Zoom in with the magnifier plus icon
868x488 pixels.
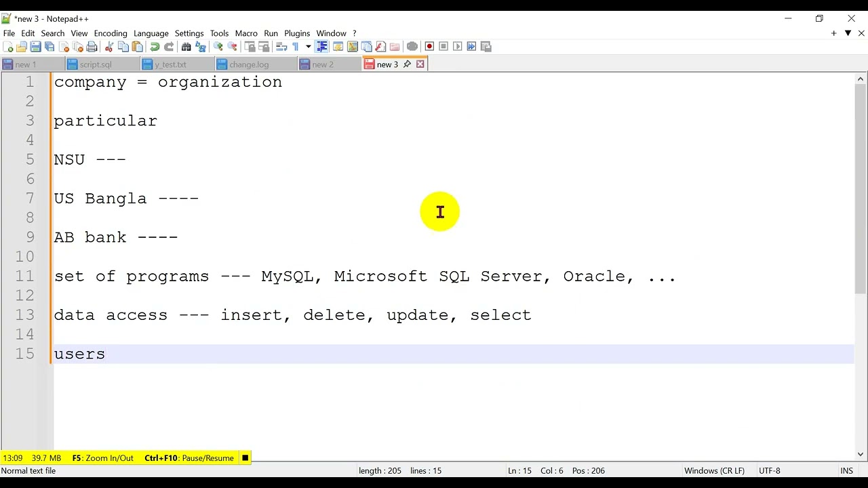coord(218,47)
